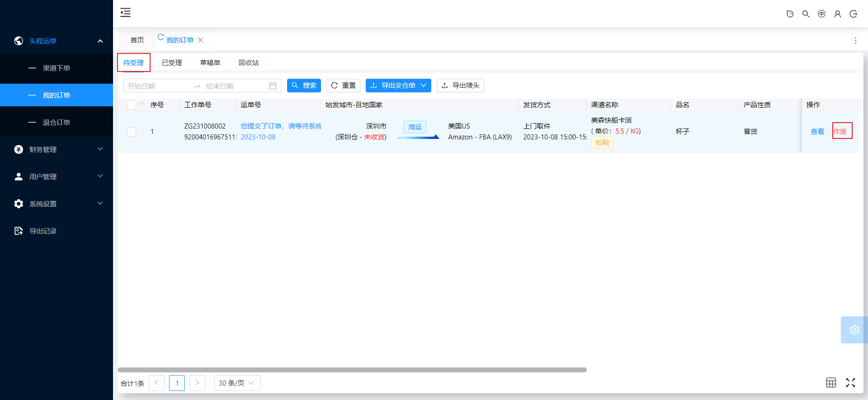This screenshot has height=400, width=868.
Task: Click the globe language icon in the top bar
Action: [821, 14]
